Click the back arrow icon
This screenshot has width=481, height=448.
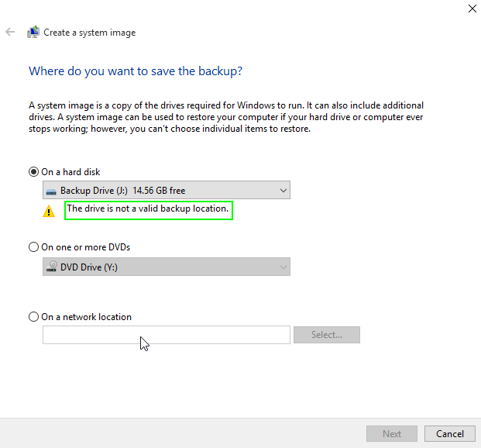click(x=10, y=33)
